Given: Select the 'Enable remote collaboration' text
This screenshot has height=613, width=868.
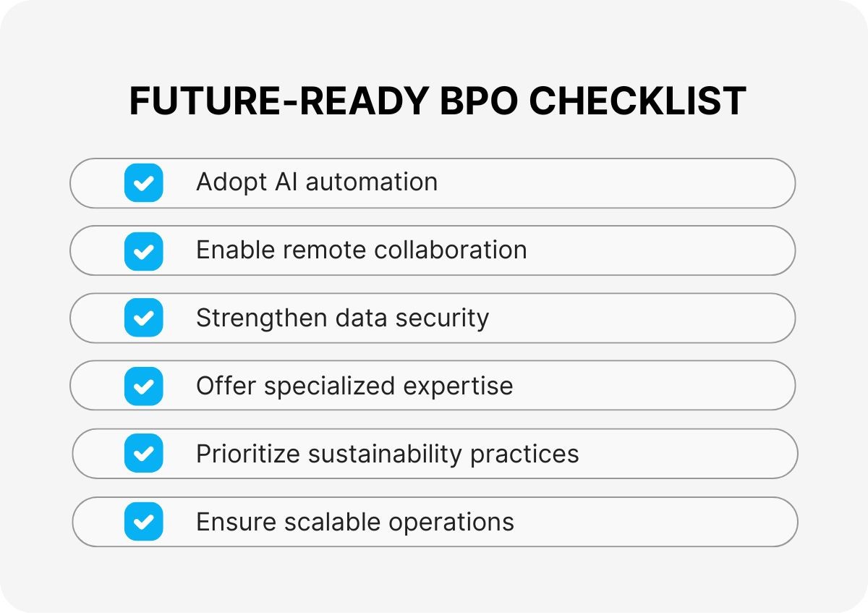Looking at the screenshot, I should (361, 250).
